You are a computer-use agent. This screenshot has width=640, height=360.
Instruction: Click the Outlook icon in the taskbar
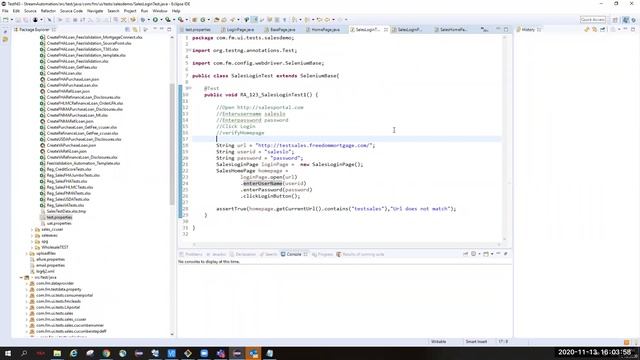click(253, 353)
